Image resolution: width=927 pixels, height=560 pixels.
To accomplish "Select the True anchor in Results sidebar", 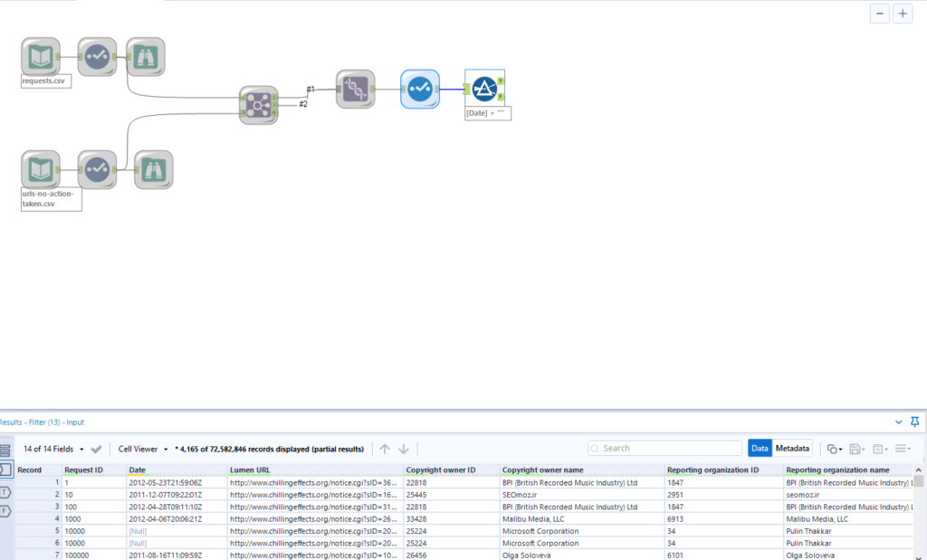I will pyautogui.click(x=5, y=491).
